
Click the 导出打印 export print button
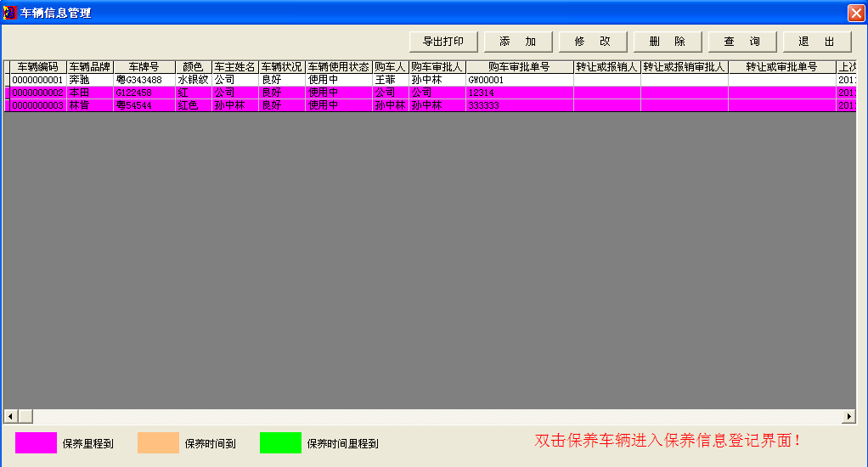443,42
